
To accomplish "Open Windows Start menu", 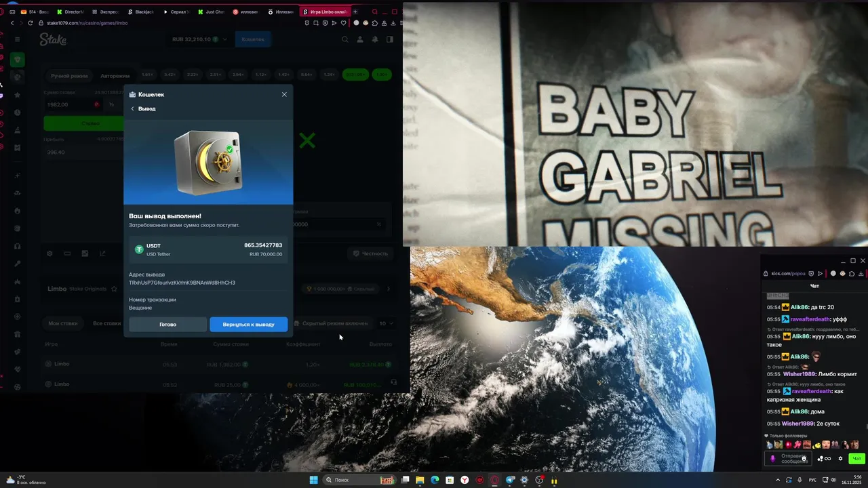I will [x=313, y=480].
